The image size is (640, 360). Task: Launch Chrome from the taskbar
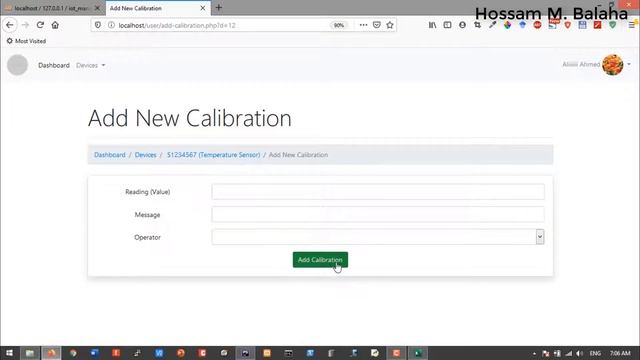(73, 353)
